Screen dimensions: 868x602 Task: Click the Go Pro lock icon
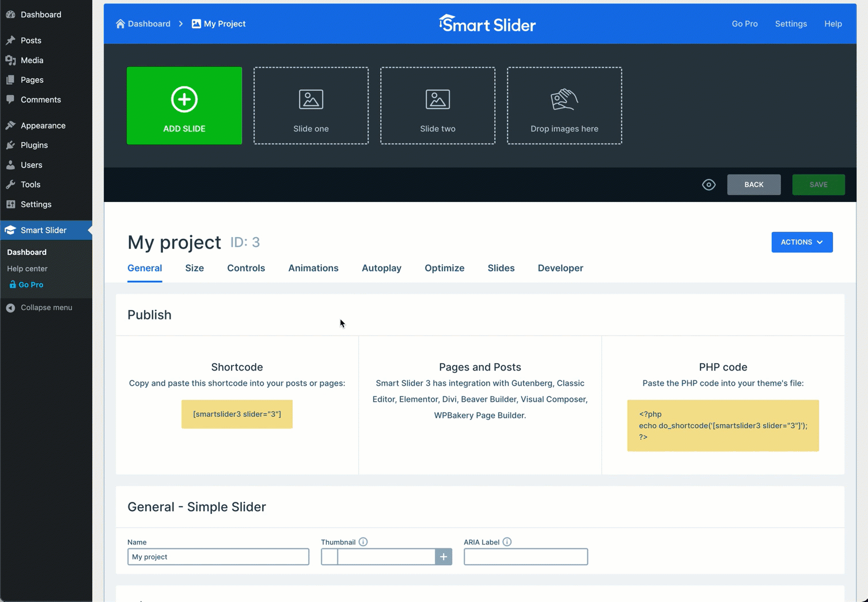(x=13, y=284)
